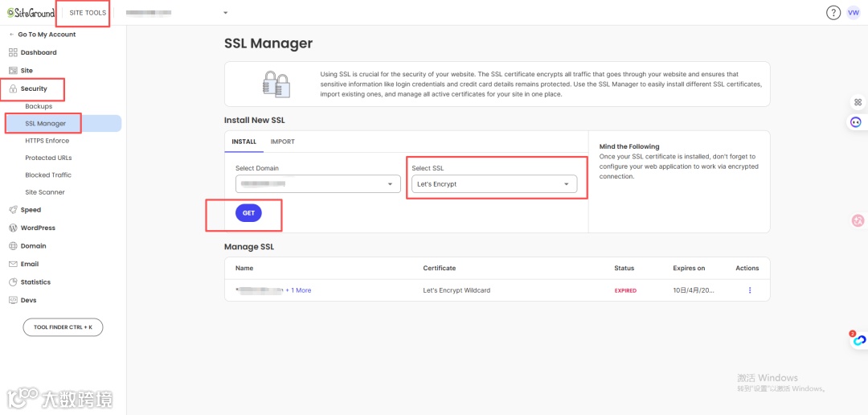Open Blocked Traffic page
The image size is (868, 415).
click(48, 175)
